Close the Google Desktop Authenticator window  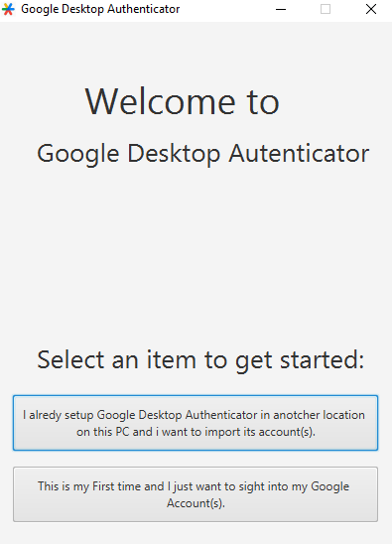pos(371,9)
